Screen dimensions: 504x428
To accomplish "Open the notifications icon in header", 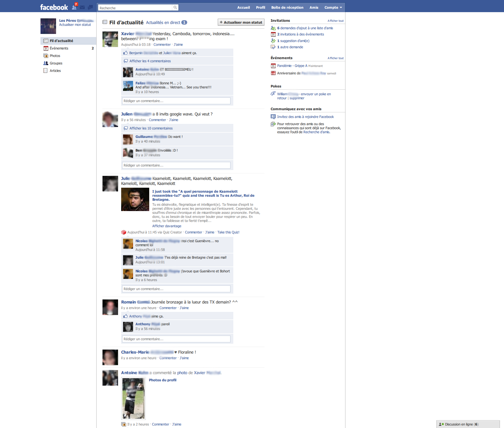I will coord(90,7).
